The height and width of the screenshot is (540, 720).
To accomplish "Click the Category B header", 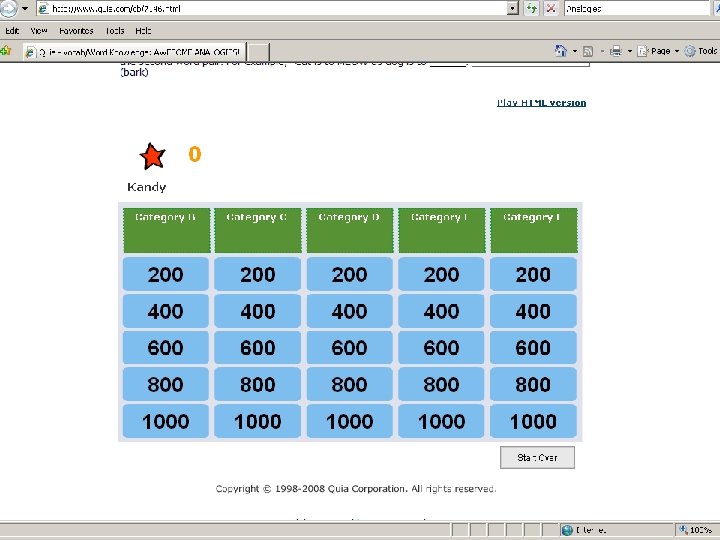I will 166,230.
